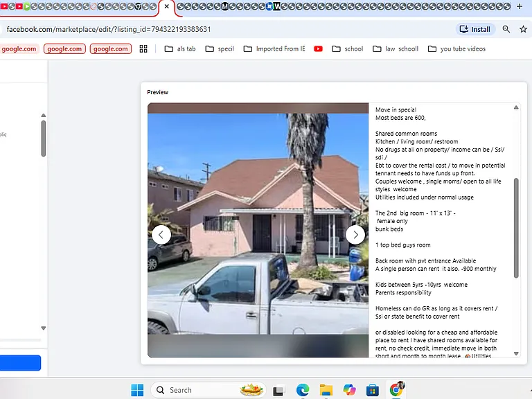Bookmark this page with the star icon
This screenshot has width=532, height=399.
pyautogui.click(x=523, y=29)
